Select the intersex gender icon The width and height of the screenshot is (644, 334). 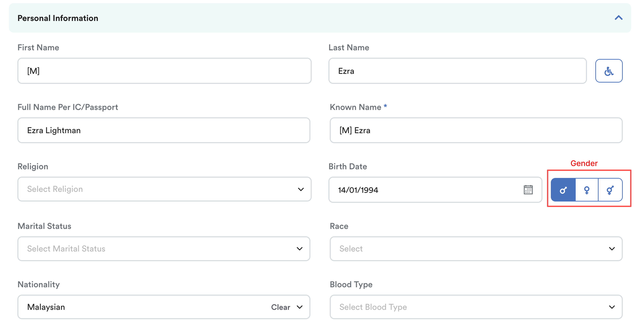tap(610, 190)
